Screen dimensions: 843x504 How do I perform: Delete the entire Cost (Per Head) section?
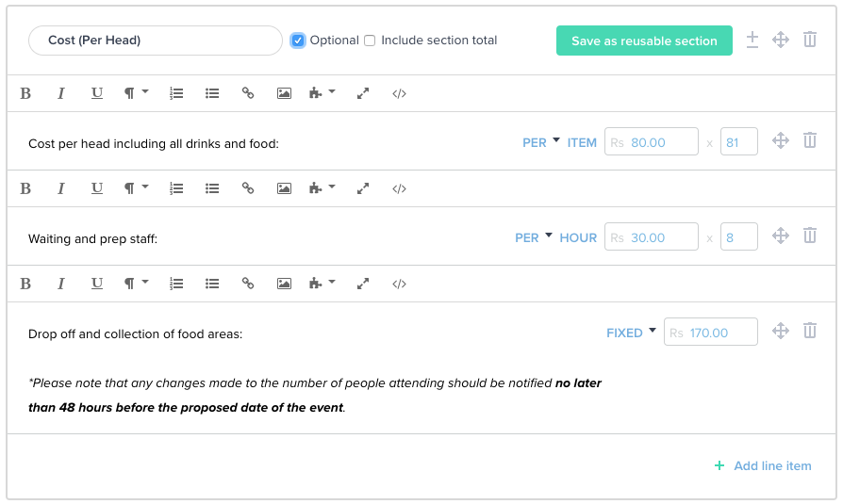pyautogui.click(x=809, y=40)
